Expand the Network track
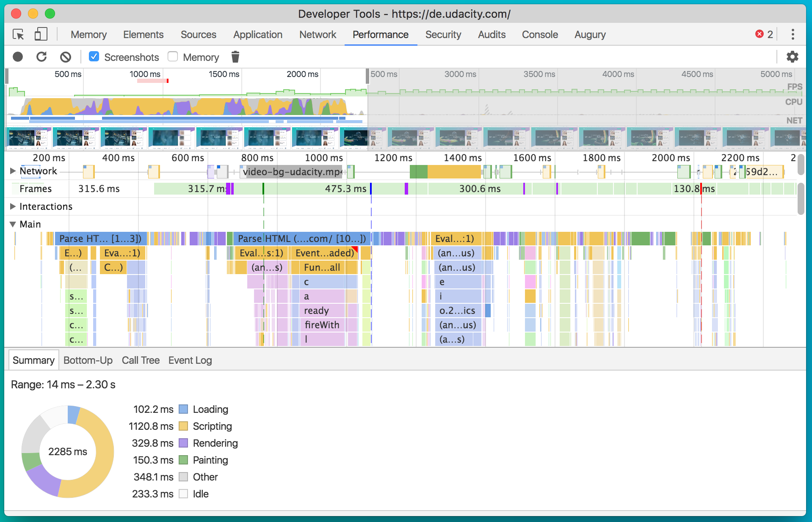This screenshot has height=522, width=812. coord(13,171)
